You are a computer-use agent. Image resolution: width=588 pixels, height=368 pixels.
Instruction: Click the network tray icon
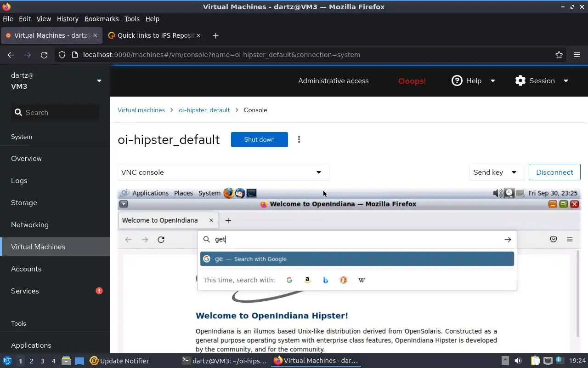548,361
